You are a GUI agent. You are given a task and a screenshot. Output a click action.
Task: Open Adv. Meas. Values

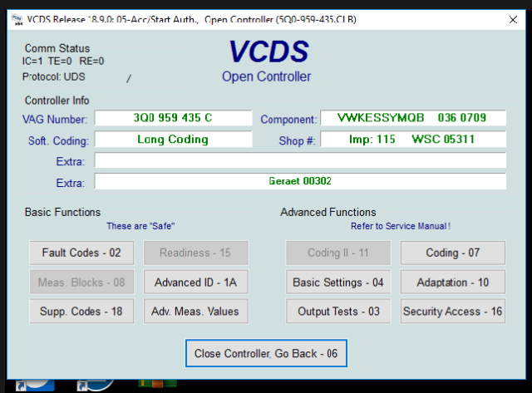196,312
